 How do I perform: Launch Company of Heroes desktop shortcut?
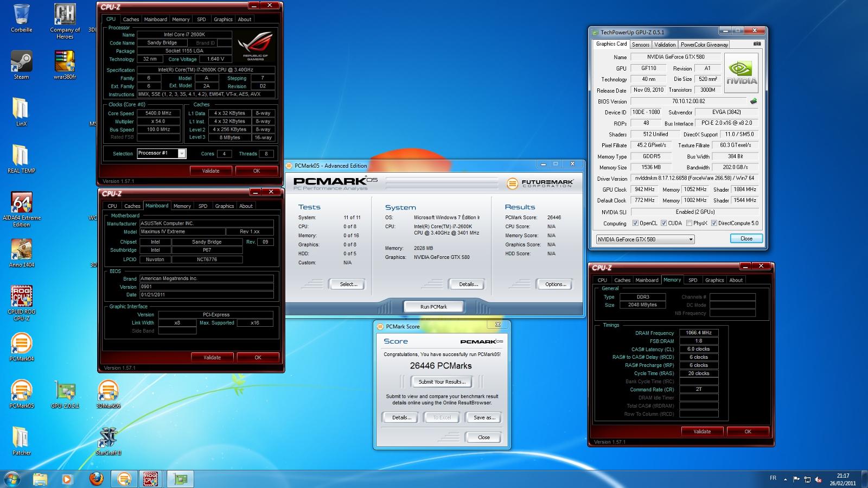pos(65,22)
